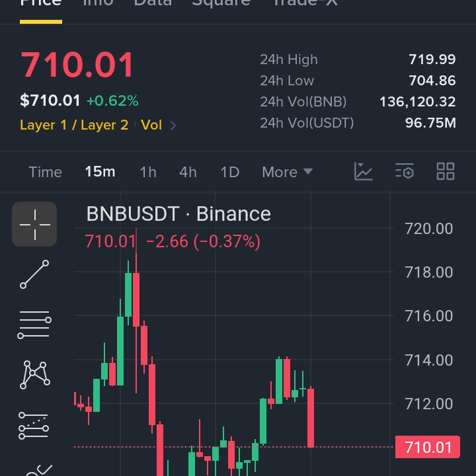Screen dimensions: 476x476
Task: Click the BNBUSDT · Binance chart title
Action: (178, 214)
